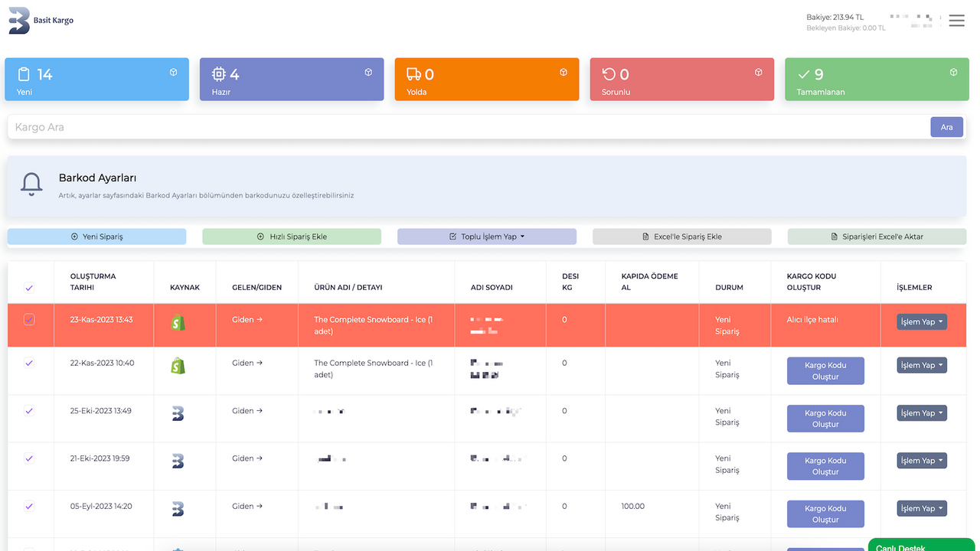Image resolution: width=980 pixels, height=551 pixels.
Task: Create cargo code for 21-Eki-2023 order
Action: (x=825, y=466)
